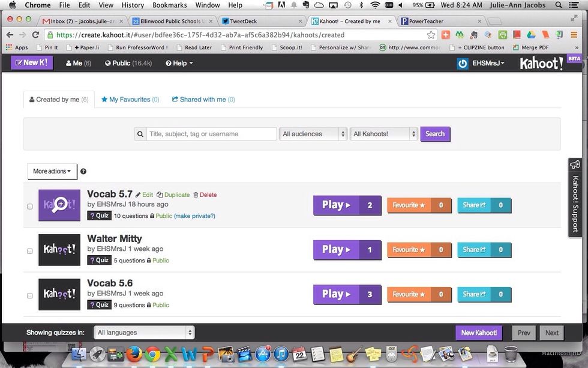The width and height of the screenshot is (588, 368).
Task: Open the Kahoot! Support side tab
Action: [x=575, y=198]
